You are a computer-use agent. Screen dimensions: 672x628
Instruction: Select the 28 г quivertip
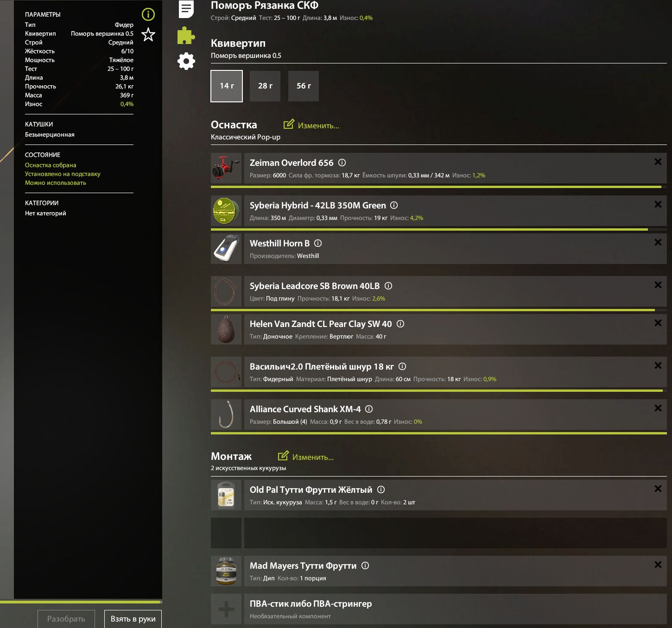click(x=265, y=86)
